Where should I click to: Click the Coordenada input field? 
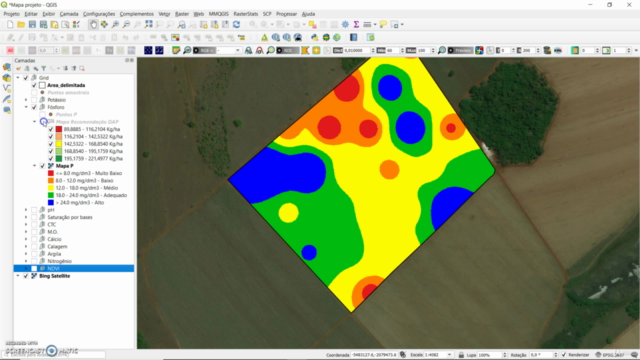pyautogui.click(x=374, y=355)
